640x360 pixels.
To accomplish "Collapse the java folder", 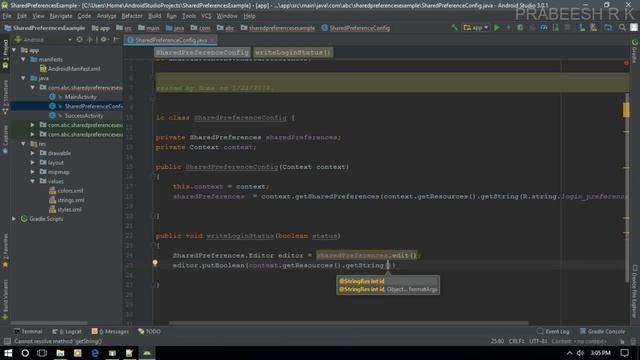I will tap(23, 78).
